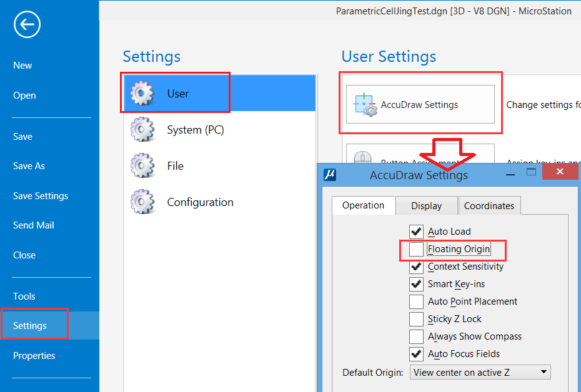Click Save Settings menu item
The width and height of the screenshot is (581, 392).
[41, 196]
